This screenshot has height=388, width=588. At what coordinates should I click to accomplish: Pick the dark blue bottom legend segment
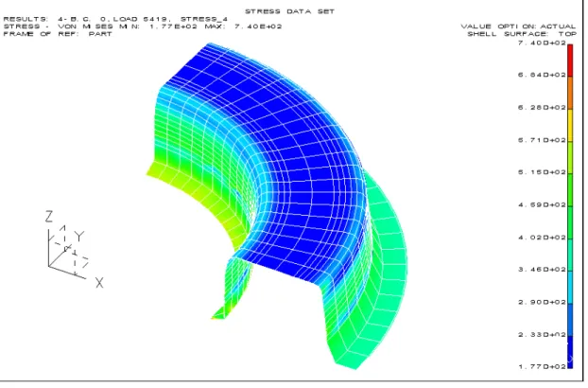(x=570, y=352)
